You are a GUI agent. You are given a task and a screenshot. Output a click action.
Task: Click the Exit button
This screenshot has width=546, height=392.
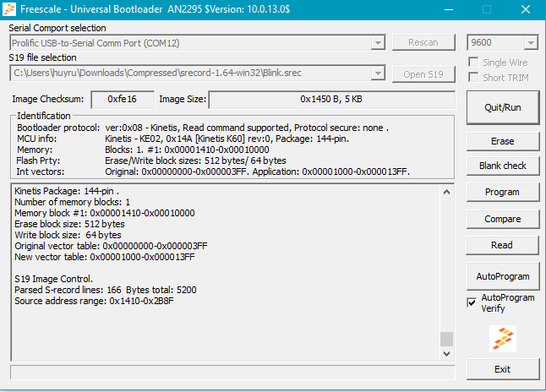(x=503, y=369)
